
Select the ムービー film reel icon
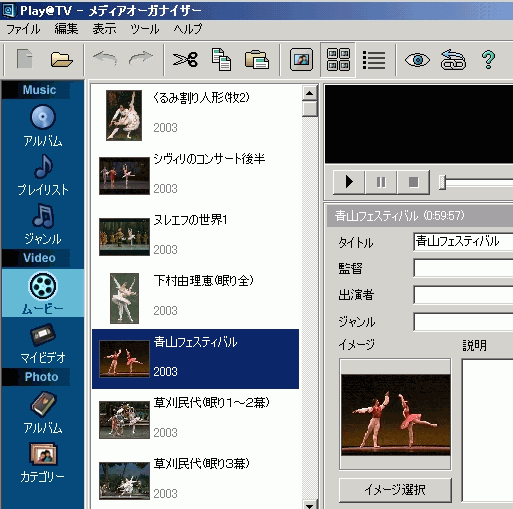(43, 286)
